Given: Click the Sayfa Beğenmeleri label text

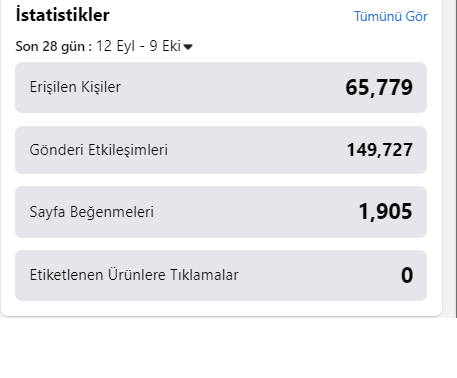Looking at the screenshot, I should (x=92, y=212).
